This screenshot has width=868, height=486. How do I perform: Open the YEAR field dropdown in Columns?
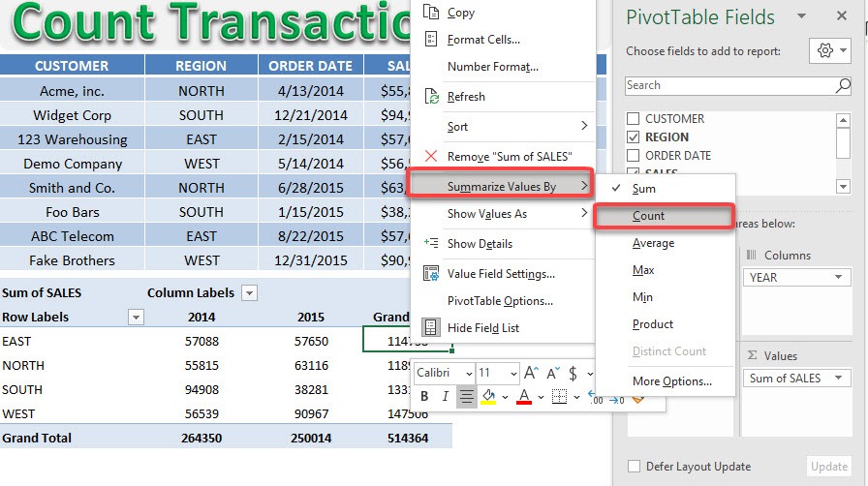click(x=838, y=277)
